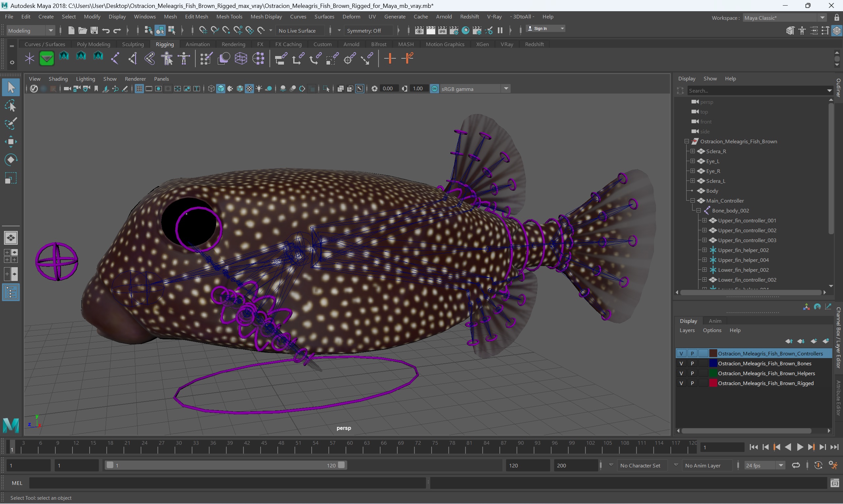Open the Symmetry Off dropdown
This screenshot has height=504, width=843.
pos(369,31)
